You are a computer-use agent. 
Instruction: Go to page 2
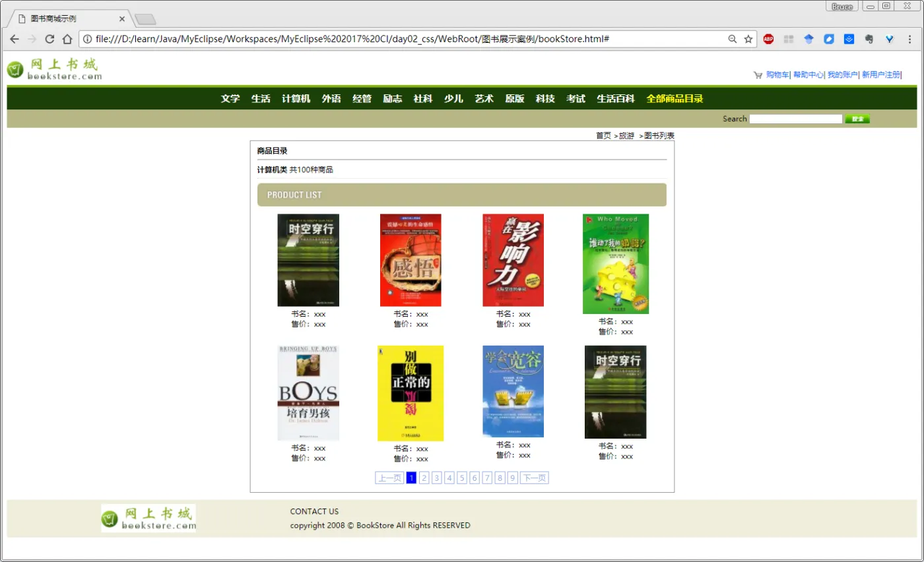pos(424,478)
